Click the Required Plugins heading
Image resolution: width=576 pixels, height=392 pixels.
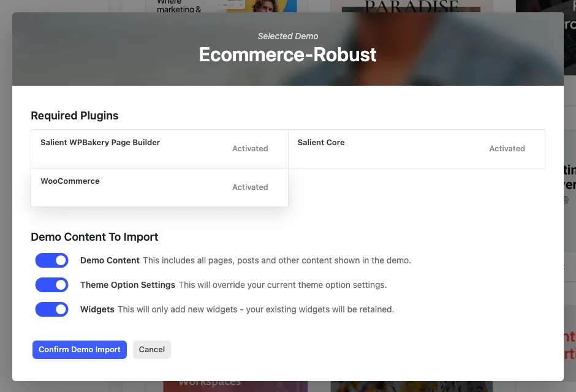(x=75, y=116)
